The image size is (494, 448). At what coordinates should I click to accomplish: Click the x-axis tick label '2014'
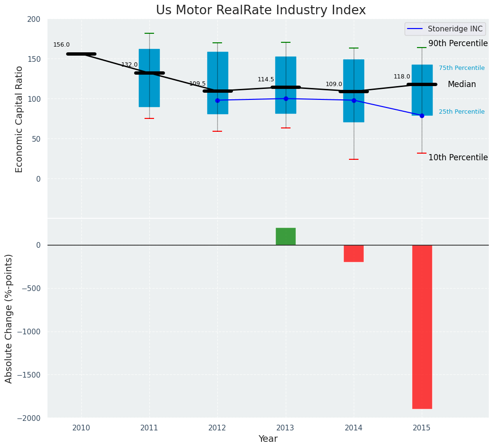(x=353, y=428)
